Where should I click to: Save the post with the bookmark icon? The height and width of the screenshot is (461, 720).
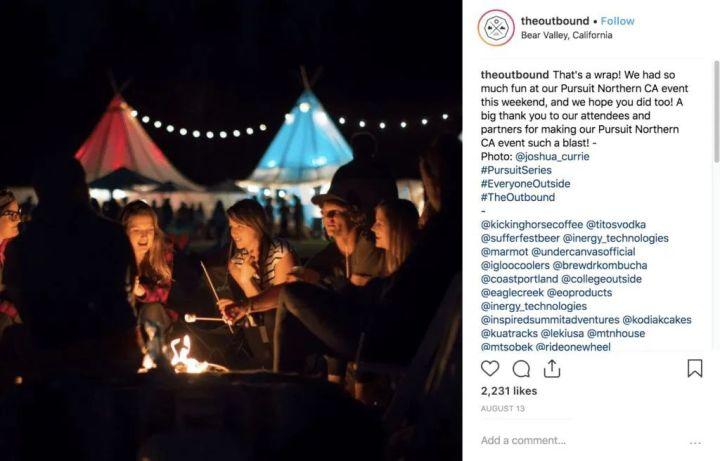(x=695, y=368)
